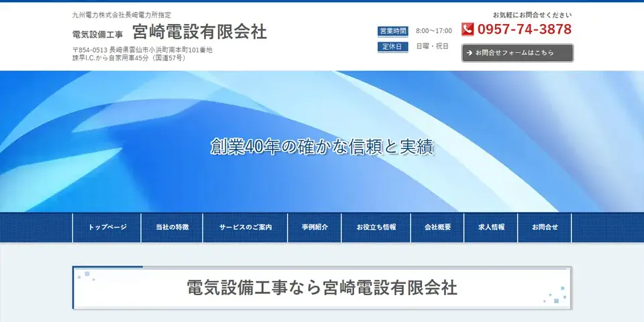Click the red phone icon beside the number
Image resolution: width=644 pixels, height=322 pixels.
coord(468,29)
